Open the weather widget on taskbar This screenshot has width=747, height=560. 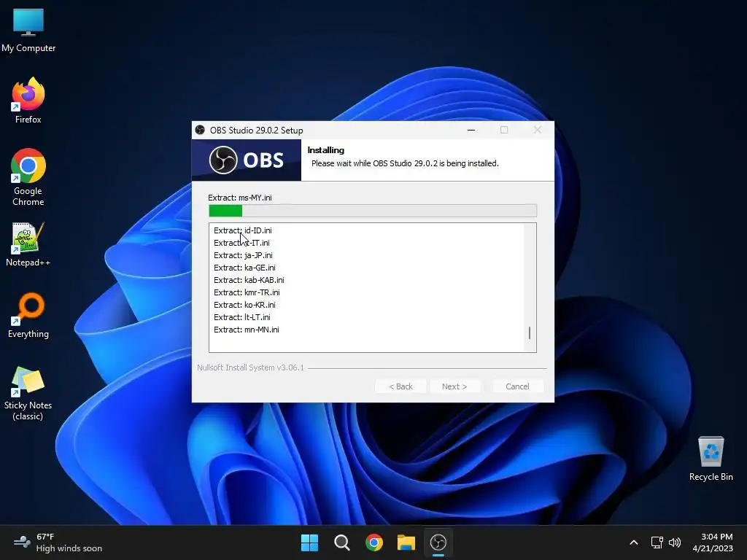click(58, 542)
